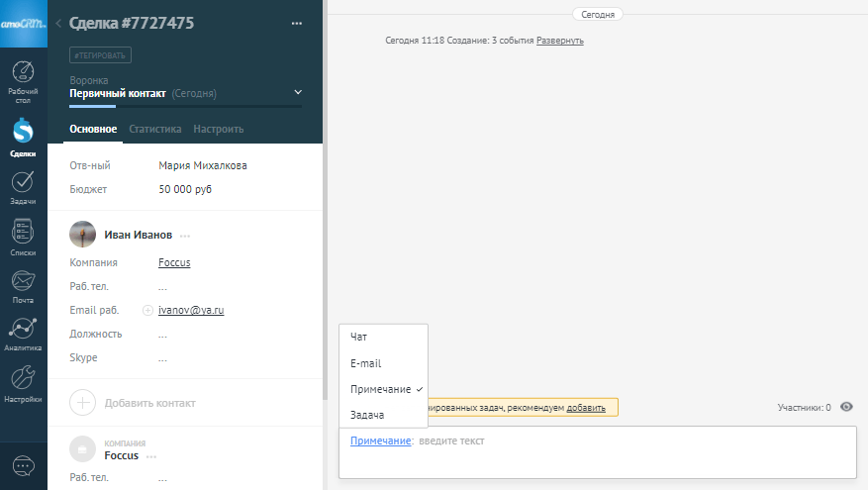Open the Примечание type selector in input
868x490 pixels.
click(380, 441)
